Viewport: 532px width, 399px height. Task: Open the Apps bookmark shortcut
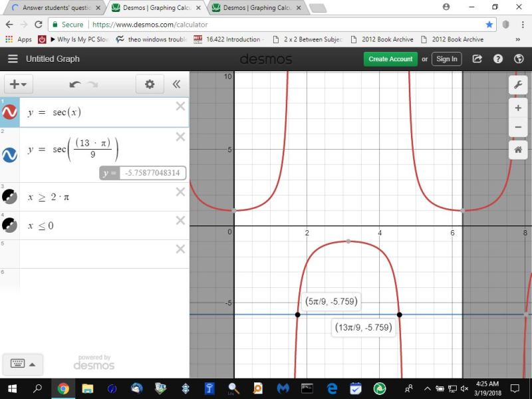(x=19, y=39)
